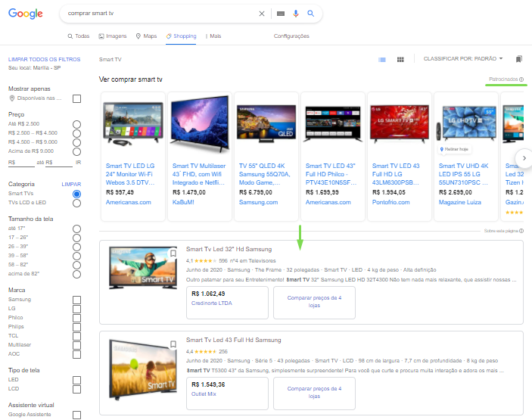Check the Google Assistente filter
532x420 pixels.
pyautogui.click(x=76, y=415)
